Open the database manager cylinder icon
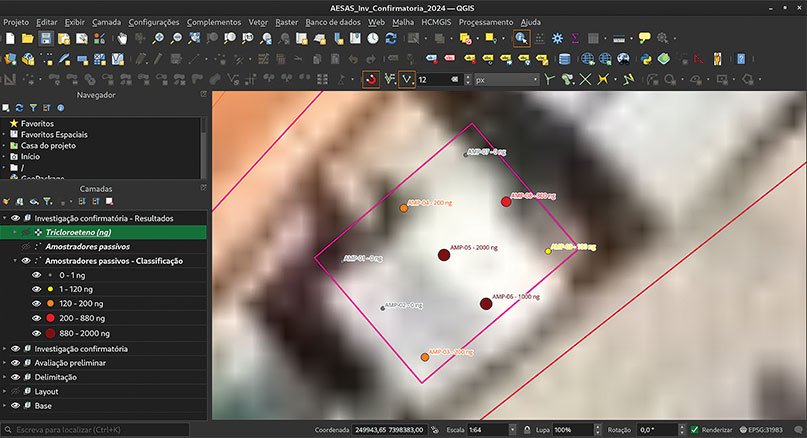The width and height of the screenshot is (807, 438). pos(565,59)
